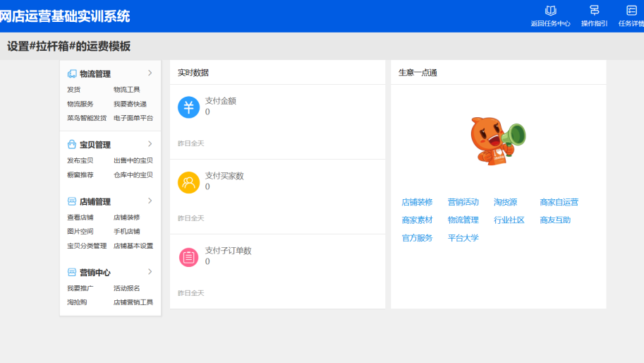Image resolution: width=644 pixels, height=363 pixels.
Task: Open 物流工具 in logistics management
Action: coord(126,90)
